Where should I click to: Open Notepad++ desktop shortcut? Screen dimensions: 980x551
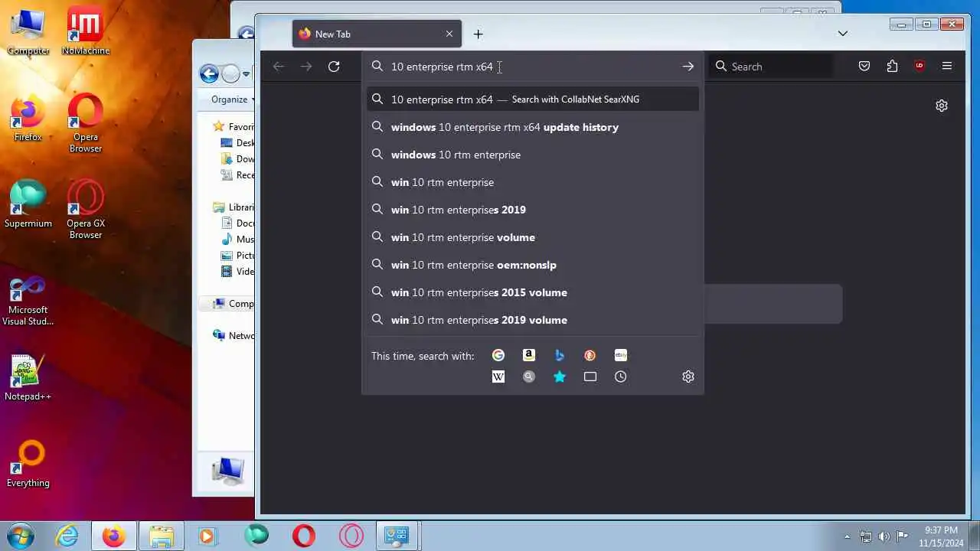(28, 378)
